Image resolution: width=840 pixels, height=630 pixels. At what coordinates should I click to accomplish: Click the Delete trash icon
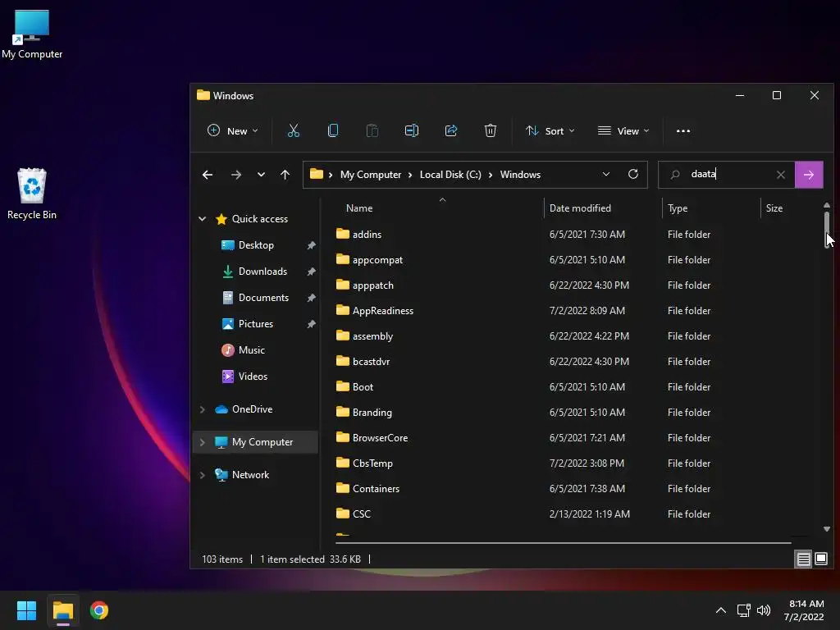[491, 130]
